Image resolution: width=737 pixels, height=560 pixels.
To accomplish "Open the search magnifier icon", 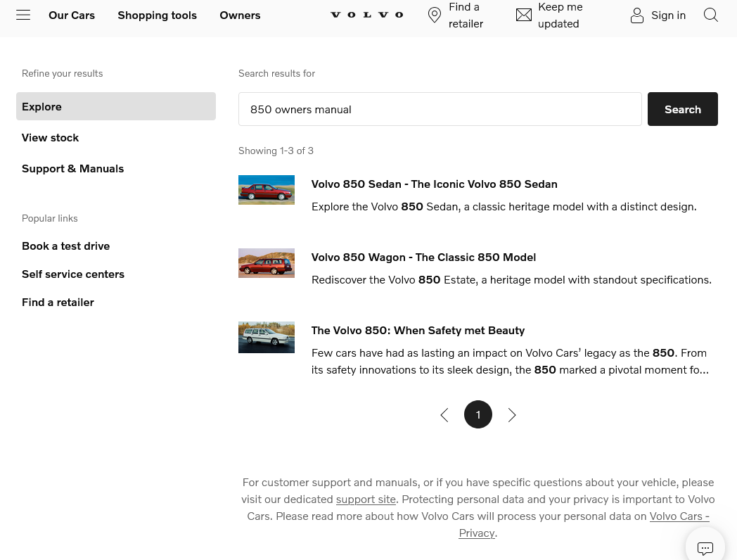I will pyautogui.click(x=711, y=15).
